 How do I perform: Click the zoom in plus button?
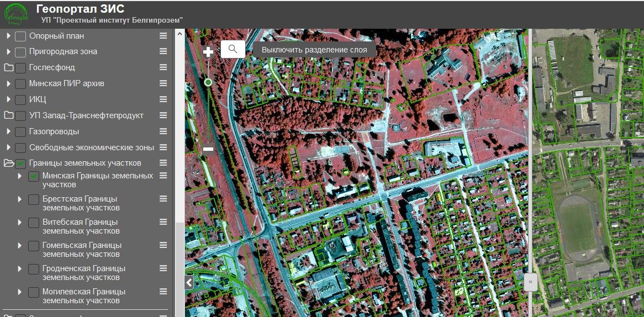(208, 52)
